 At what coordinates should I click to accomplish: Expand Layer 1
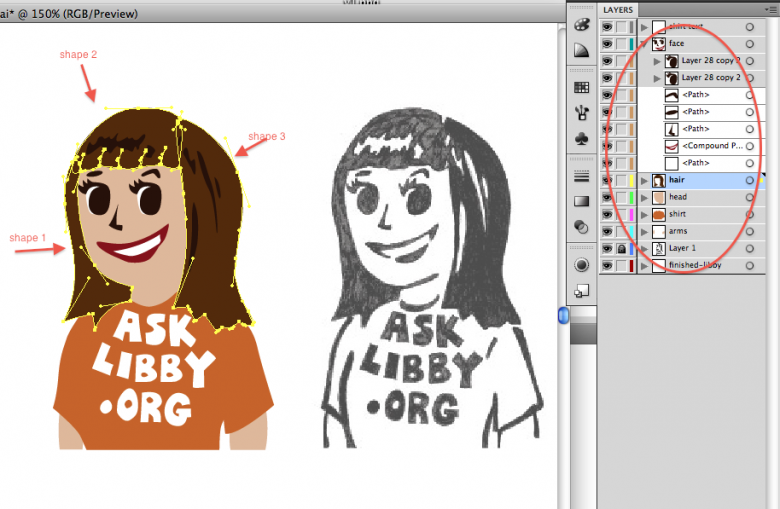644,249
